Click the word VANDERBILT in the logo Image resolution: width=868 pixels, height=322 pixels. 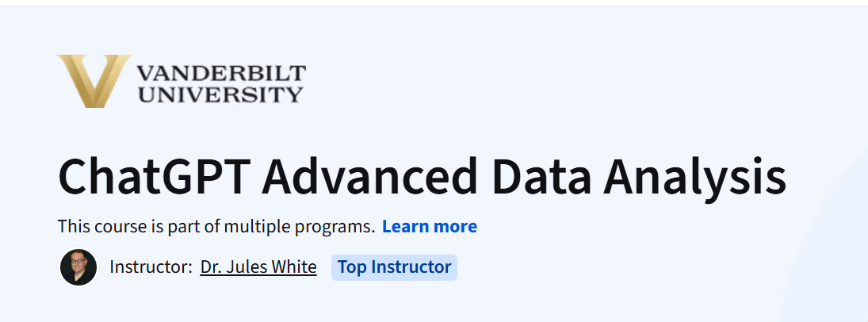[x=221, y=73]
